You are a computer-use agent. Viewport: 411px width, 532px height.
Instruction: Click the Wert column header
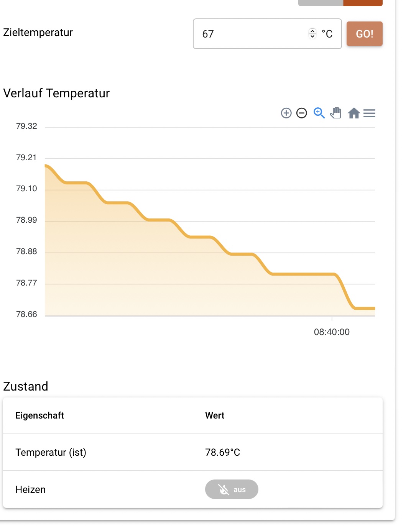(x=215, y=415)
